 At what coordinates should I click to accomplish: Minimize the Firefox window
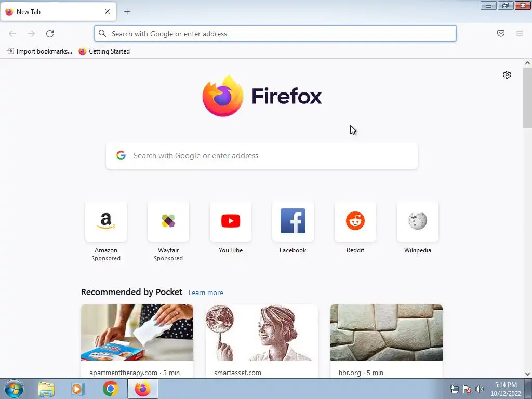coord(488,6)
